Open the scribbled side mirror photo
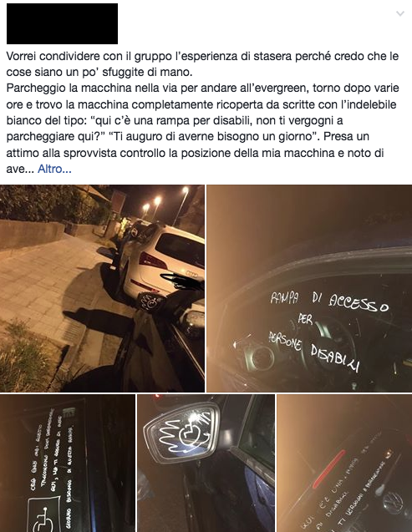This screenshot has height=532, width=412. [206, 464]
